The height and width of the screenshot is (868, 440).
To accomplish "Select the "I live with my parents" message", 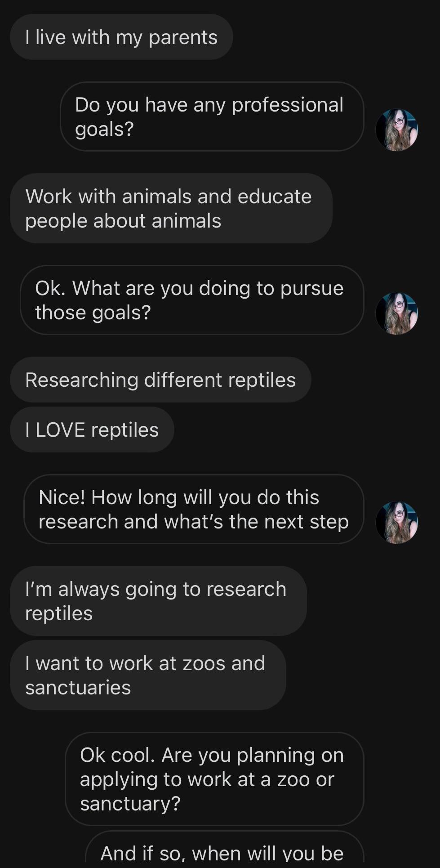I will pyautogui.click(x=121, y=37).
